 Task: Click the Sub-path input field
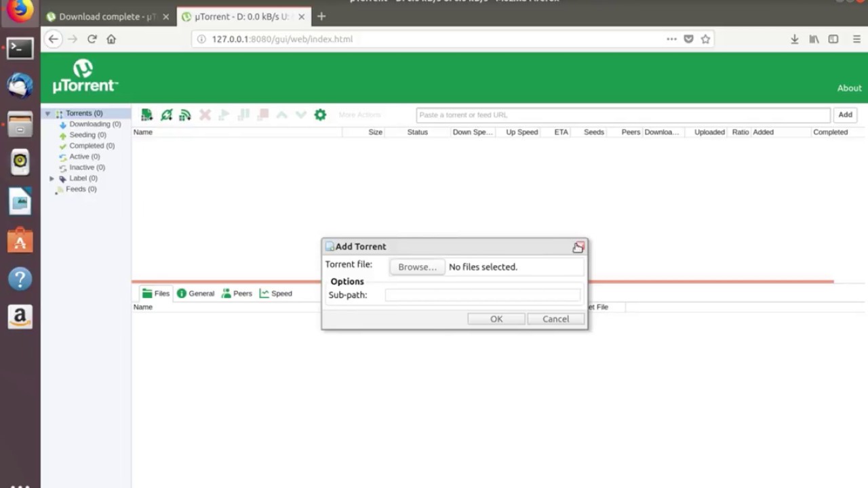coord(483,295)
